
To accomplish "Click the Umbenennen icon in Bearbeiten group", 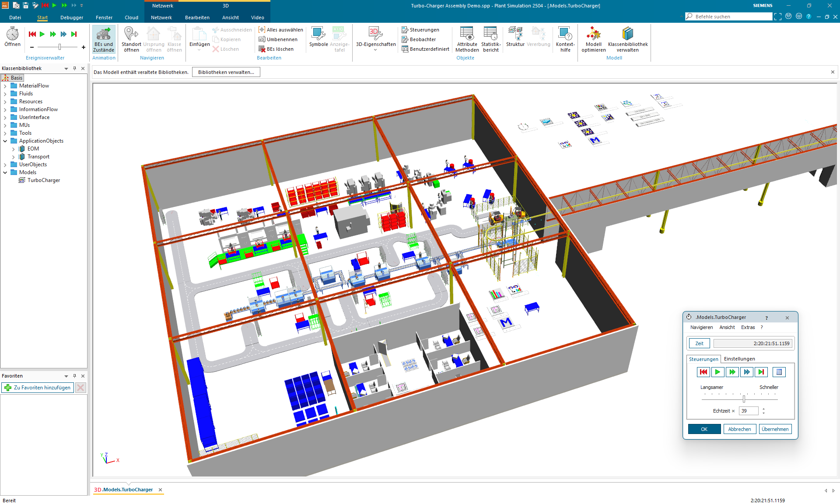I will click(262, 39).
